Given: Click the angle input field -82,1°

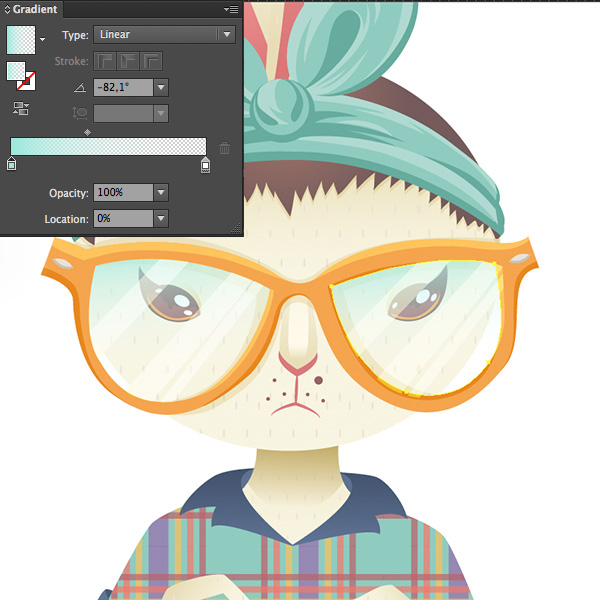Looking at the screenshot, I should coord(123,88).
